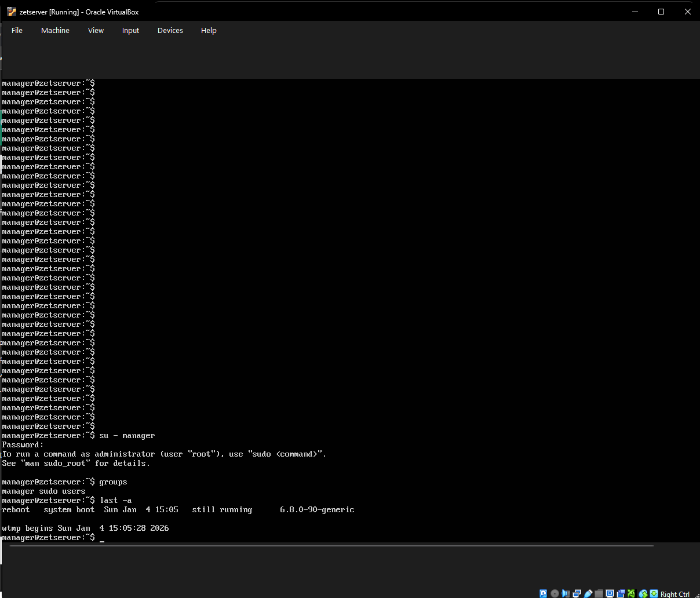700x598 pixels.
Task: Click the shared folders status icon
Action: click(x=599, y=593)
